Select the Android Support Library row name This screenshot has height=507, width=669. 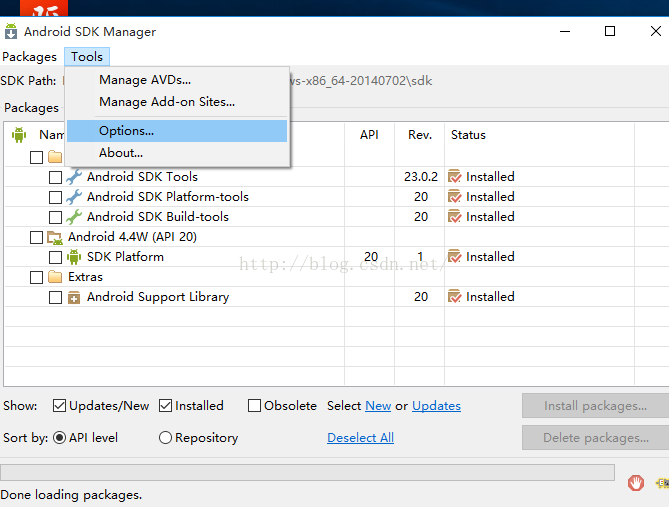pos(158,297)
